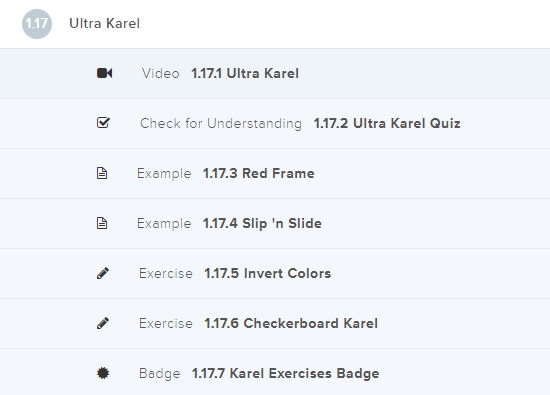This screenshot has width=550, height=395.
Task: Click the Badge type label
Action: [x=160, y=374]
